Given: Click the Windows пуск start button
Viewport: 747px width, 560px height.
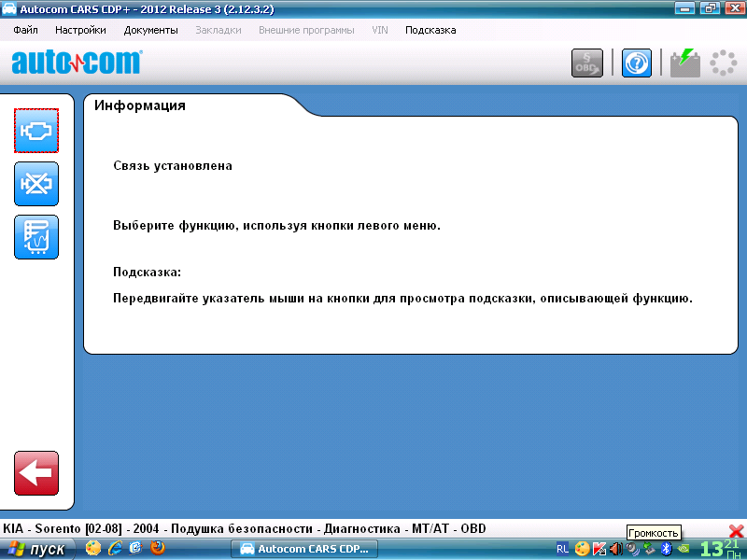Looking at the screenshot, I should (x=39, y=549).
